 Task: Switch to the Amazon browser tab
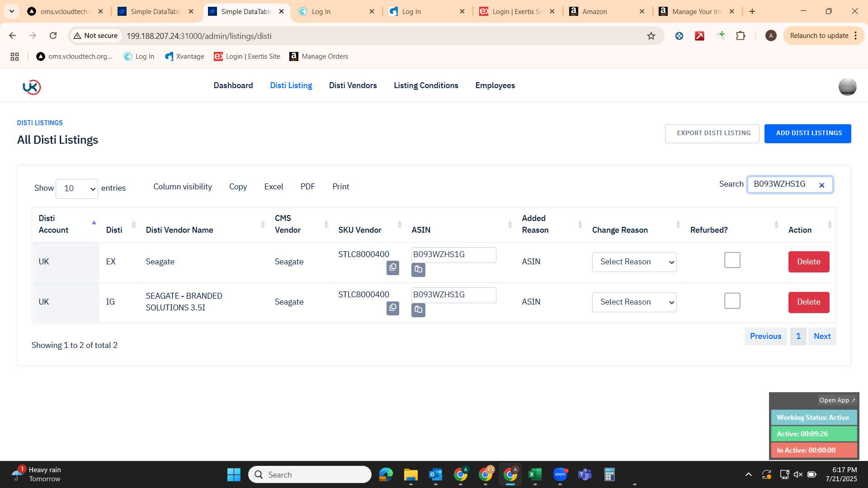[606, 11]
